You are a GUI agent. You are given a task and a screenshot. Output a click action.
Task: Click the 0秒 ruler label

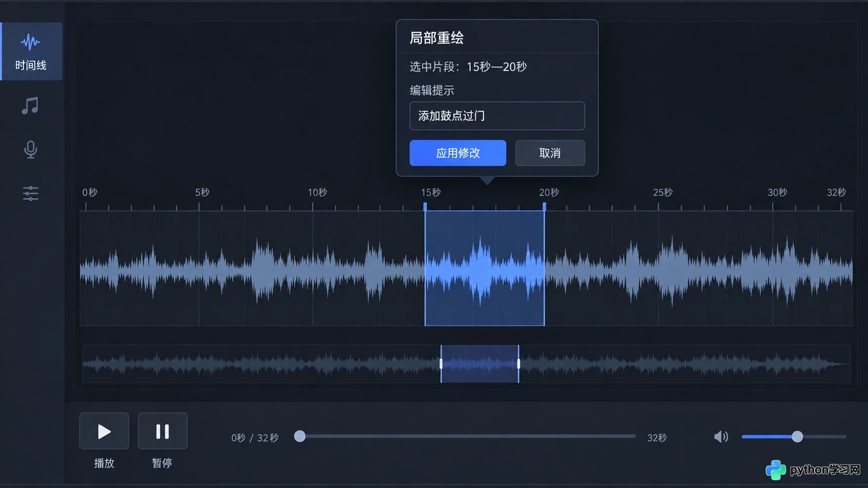[x=89, y=192]
